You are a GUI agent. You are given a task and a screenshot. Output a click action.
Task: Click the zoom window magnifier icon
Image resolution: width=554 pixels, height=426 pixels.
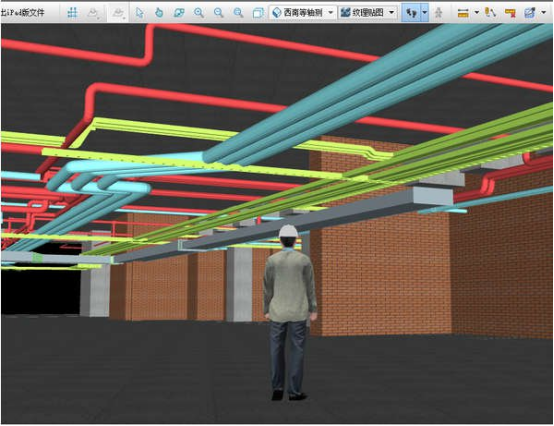click(x=238, y=13)
